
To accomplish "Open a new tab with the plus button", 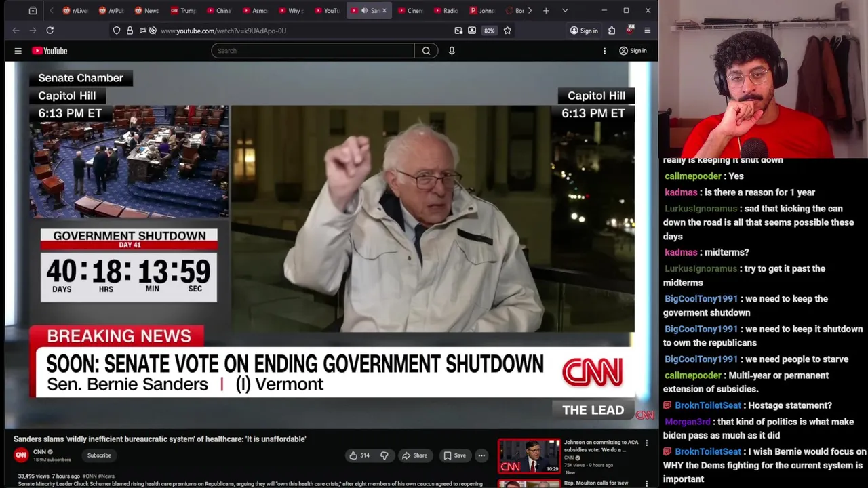I will pyautogui.click(x=546, y=11).
